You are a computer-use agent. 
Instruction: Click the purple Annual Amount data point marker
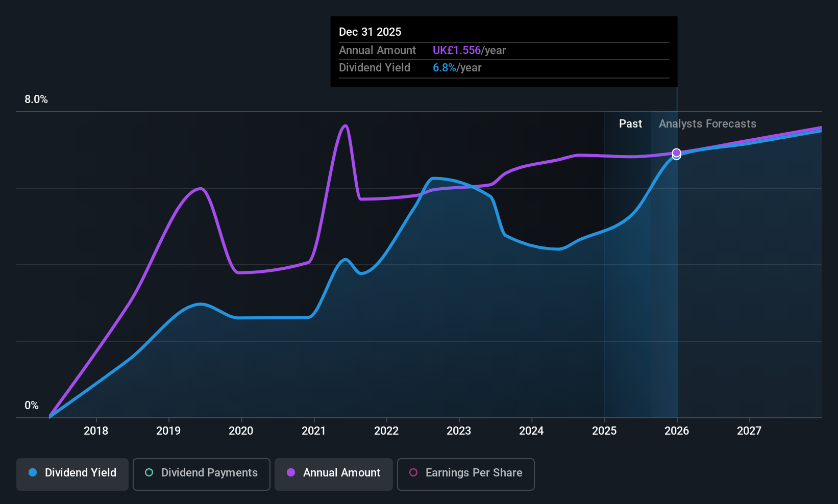pos(676,153)
